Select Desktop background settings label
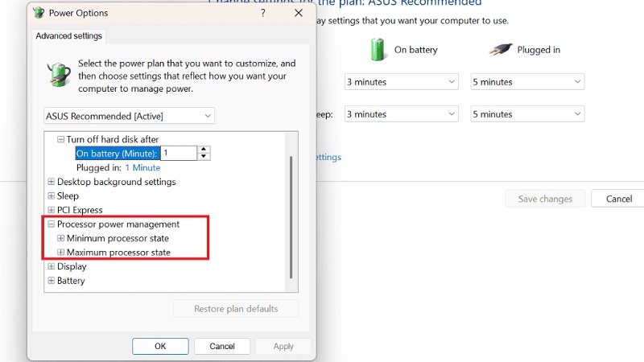 click(x=116, y=182)
